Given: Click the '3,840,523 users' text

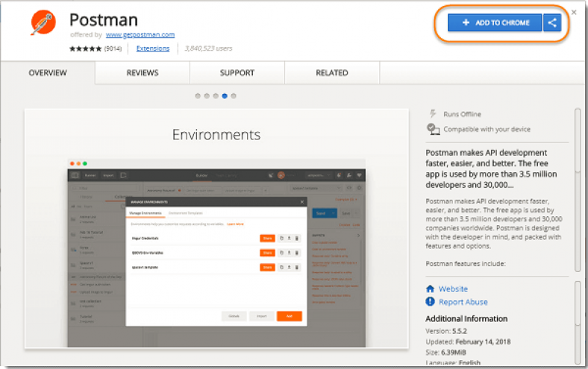Looking at the screenshot, I should point(208,48).
